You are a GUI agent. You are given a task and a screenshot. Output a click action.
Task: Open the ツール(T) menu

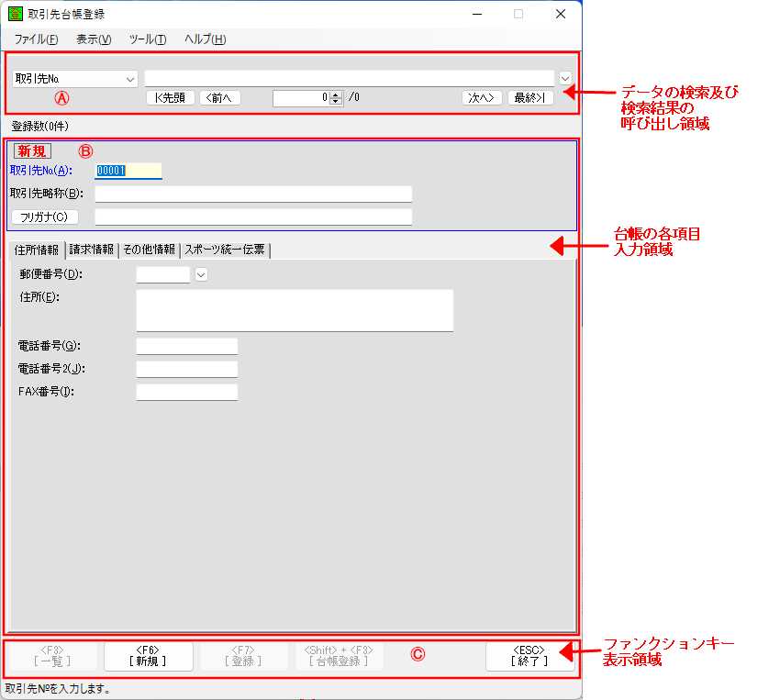coord(148,39)
